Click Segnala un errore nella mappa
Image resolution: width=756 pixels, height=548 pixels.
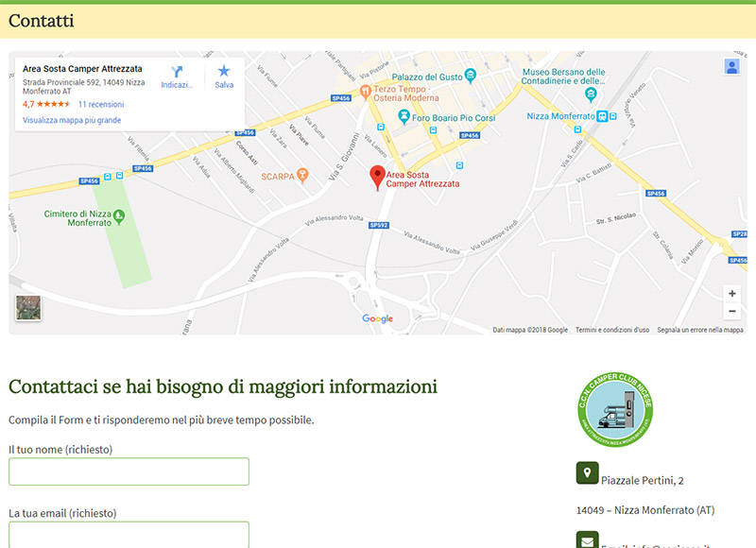tap(700, 330)
